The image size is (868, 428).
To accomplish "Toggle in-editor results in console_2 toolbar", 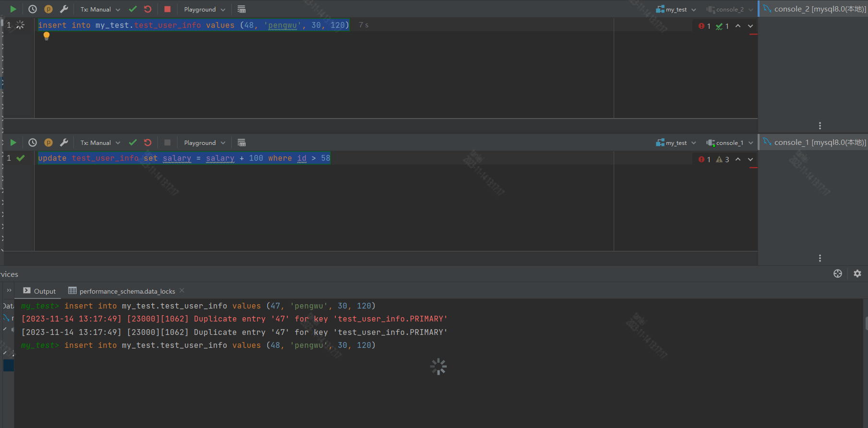I will pos(241,9).
